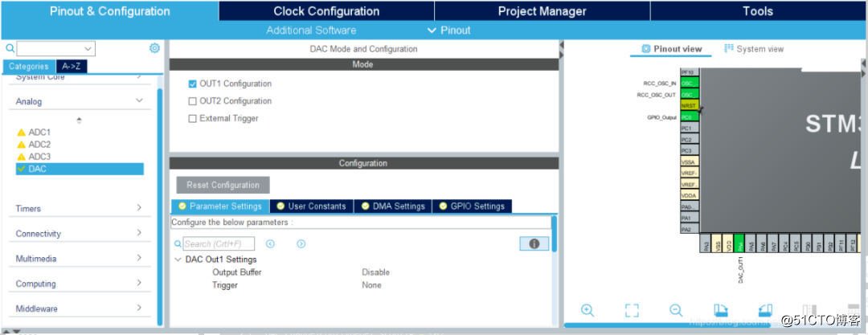Click the Trigger None value
The height and width of the screenshot is (335, 868).
click(371, 285)
